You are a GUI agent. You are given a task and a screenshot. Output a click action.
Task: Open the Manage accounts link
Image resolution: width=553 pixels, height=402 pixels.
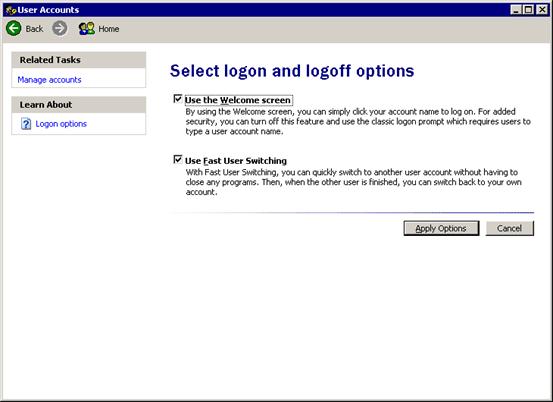tap(49, 80)
